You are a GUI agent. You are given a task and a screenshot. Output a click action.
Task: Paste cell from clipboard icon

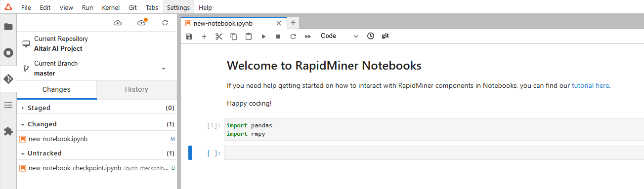click(249, 37)
